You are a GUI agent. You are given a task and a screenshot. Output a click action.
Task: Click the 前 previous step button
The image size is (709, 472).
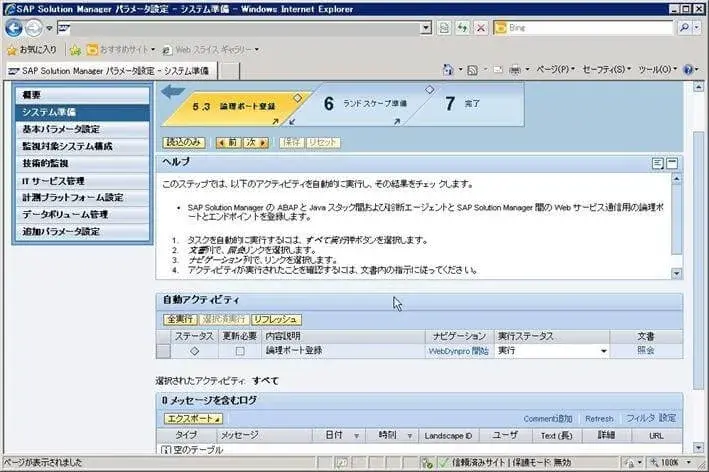coord(228,143)
